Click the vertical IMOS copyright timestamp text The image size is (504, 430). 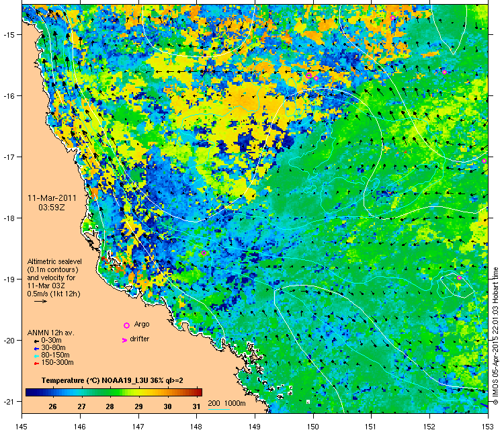coord(495,336)
